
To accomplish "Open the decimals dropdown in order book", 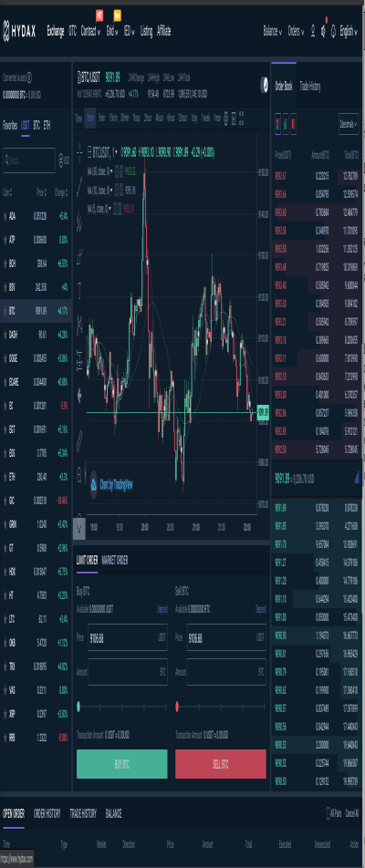I will [349, 124].
